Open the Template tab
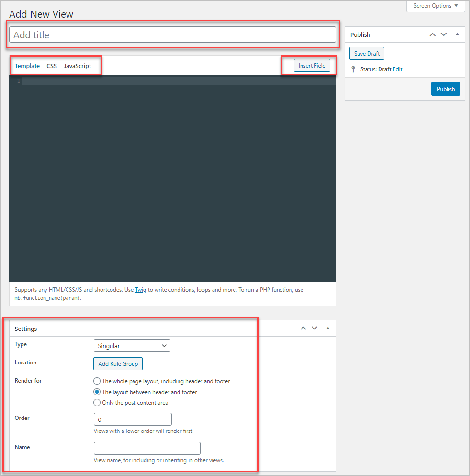The image size is (470, 476). click(27, 66)
